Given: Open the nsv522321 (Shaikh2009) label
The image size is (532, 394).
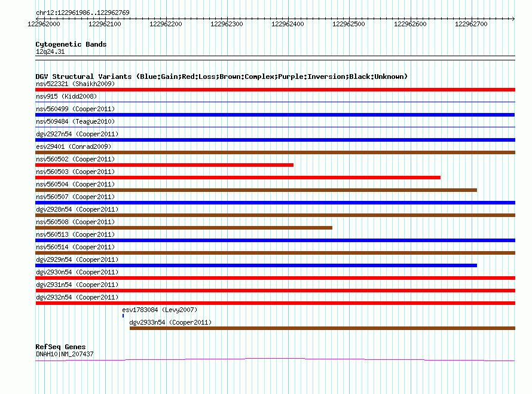Looking at the screenshot, I should (75, 84).
